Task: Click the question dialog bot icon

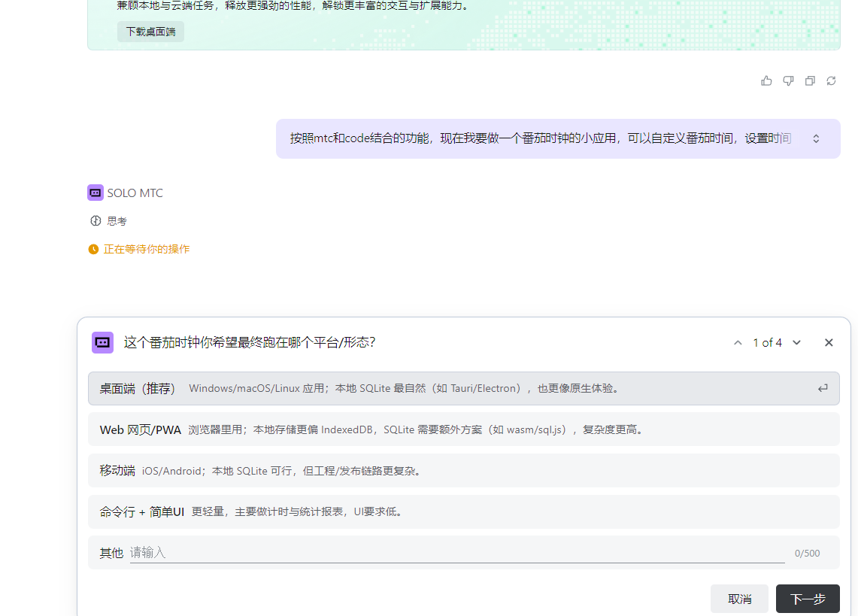Action: (x=102, y=342)
